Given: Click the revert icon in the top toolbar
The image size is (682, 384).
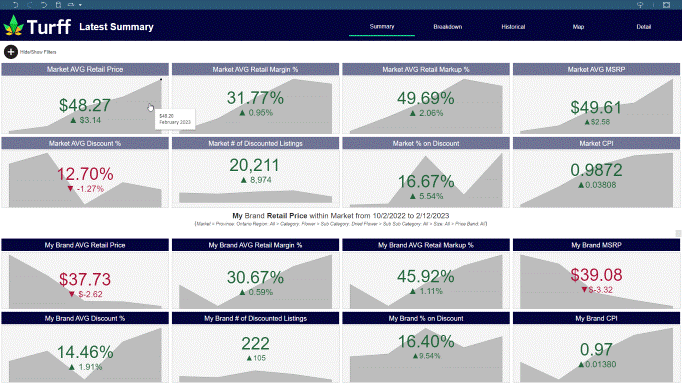Looking at the screenshot, I should tap(44, 5).
